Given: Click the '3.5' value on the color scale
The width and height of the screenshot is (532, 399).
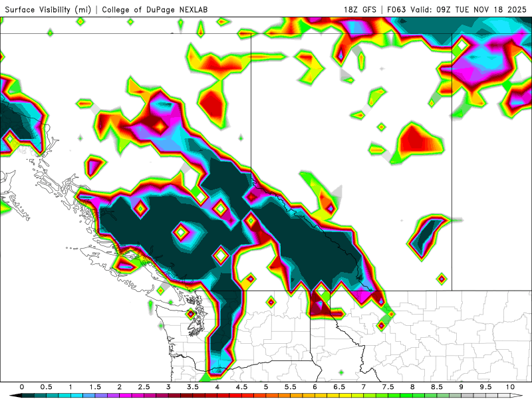Looking at the screenshot, I should coord(193,387).
